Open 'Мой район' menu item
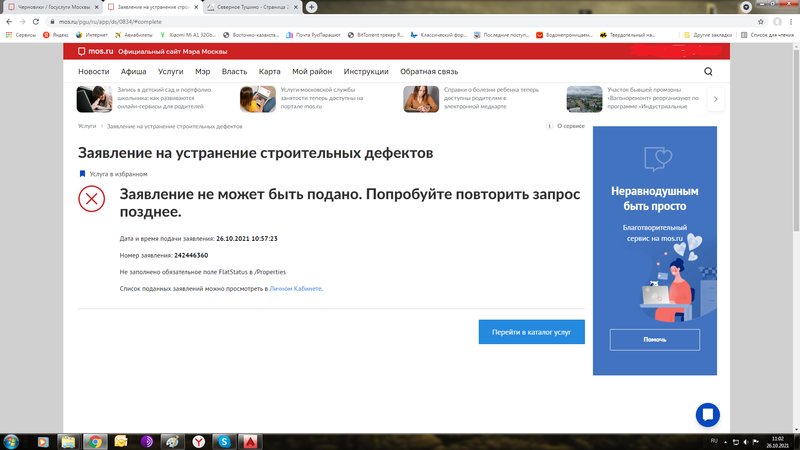This screenshot has height=450, width=800. 312,71
